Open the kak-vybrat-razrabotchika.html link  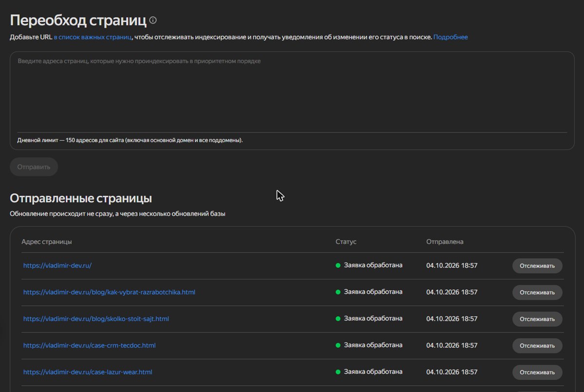109,292
